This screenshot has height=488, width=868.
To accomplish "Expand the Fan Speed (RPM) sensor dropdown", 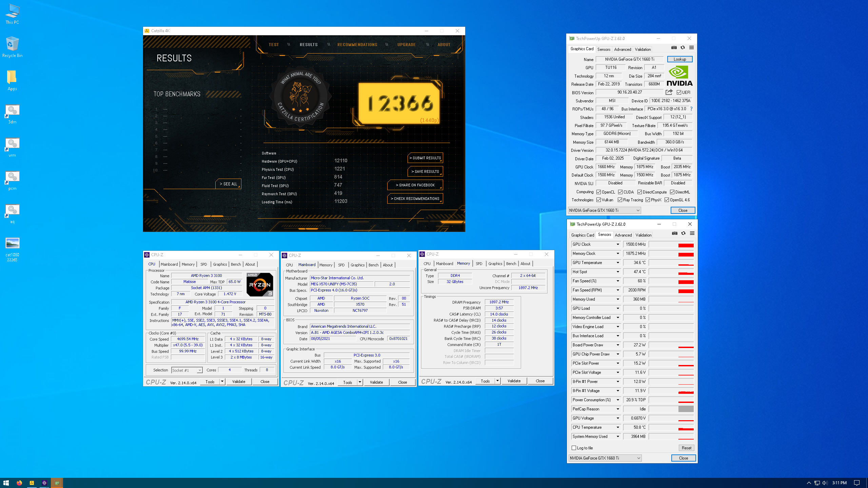I will coord(618,290).
